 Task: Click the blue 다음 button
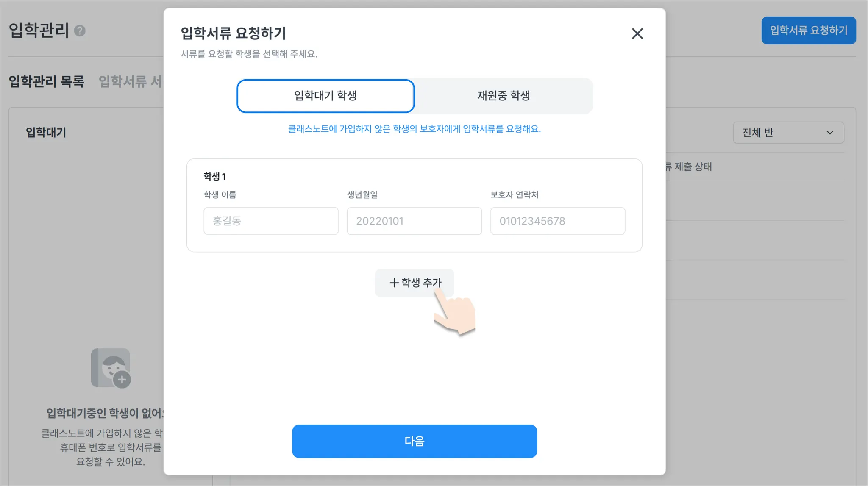pyautogui.click(x=414, y=441)
